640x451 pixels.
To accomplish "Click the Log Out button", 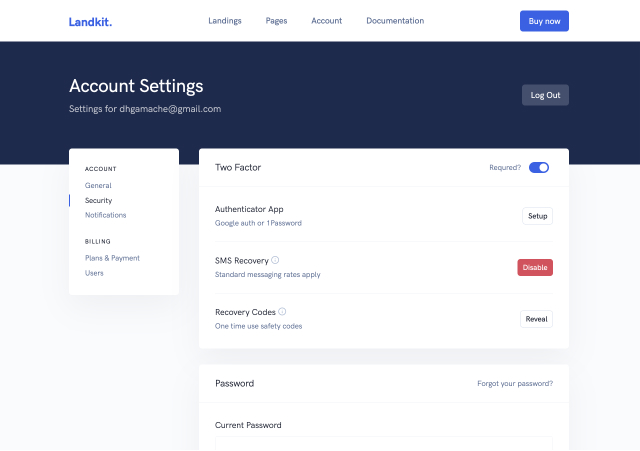I will [545, 95].
